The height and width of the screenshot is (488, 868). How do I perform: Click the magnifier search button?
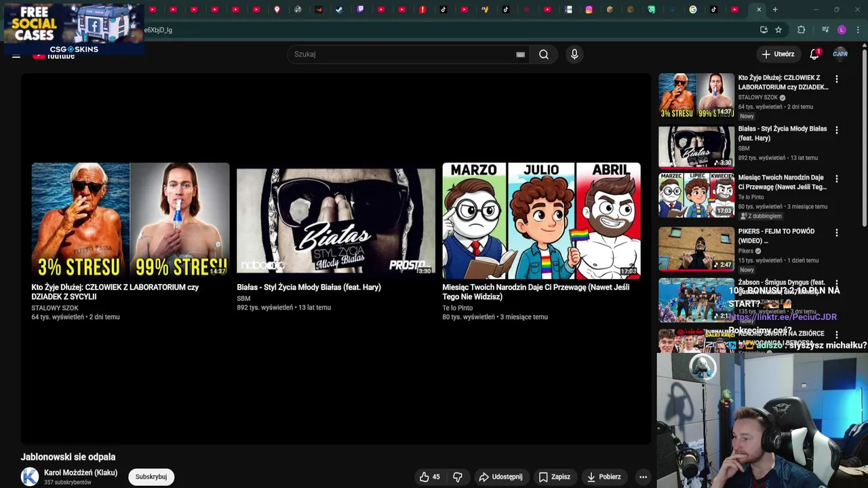544,54
